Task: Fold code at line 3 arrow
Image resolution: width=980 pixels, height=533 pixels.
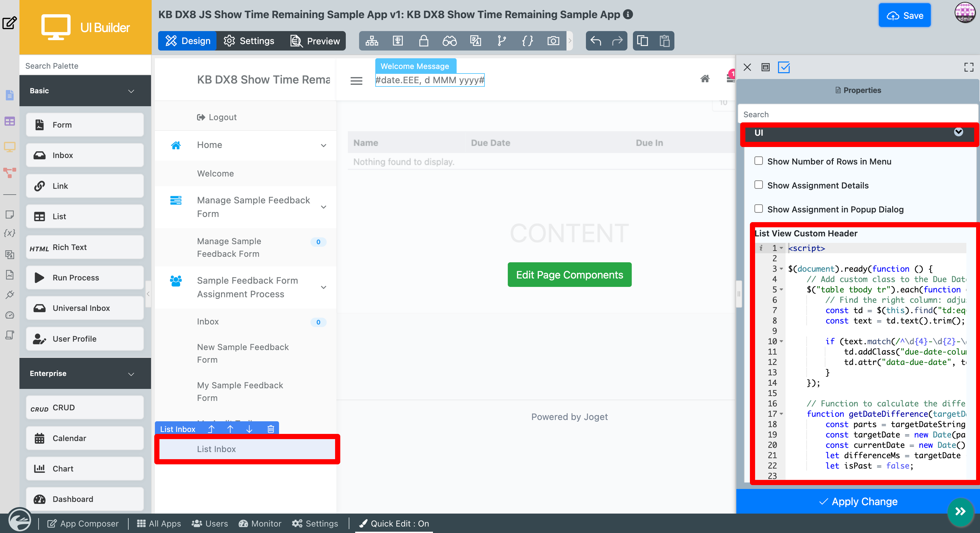Action: click(781, 269)
